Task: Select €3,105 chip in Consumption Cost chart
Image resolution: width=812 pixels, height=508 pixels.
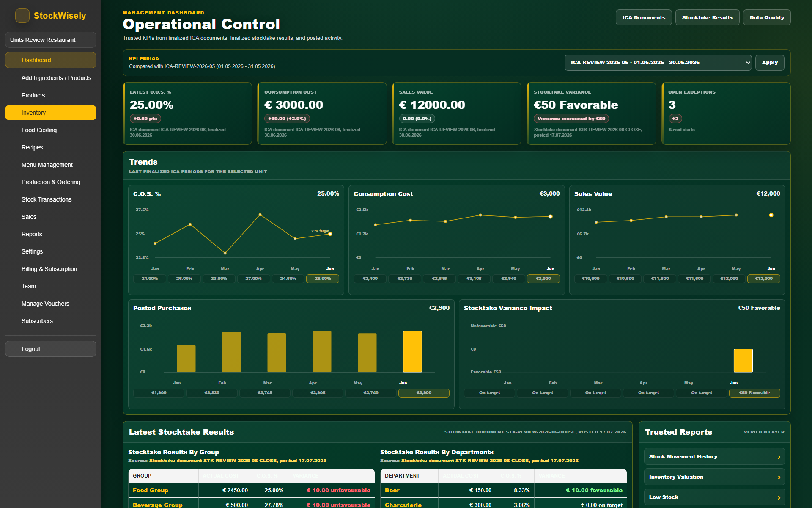Action: coord(474,279)
